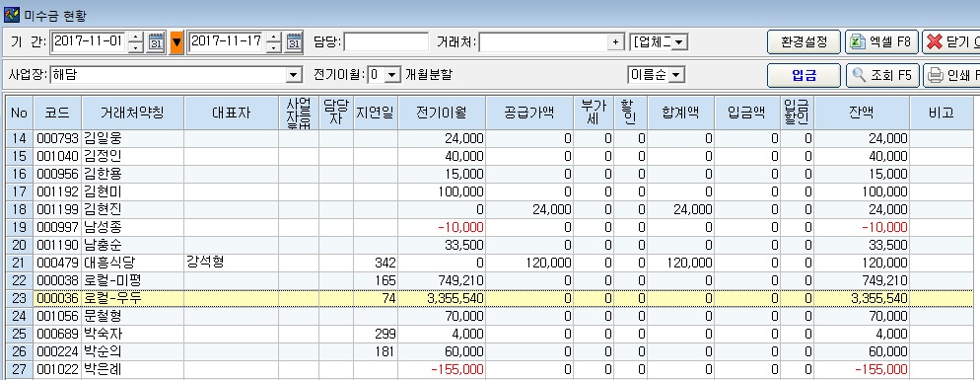Click the end date spinner arrows

[x=274, y=42]
